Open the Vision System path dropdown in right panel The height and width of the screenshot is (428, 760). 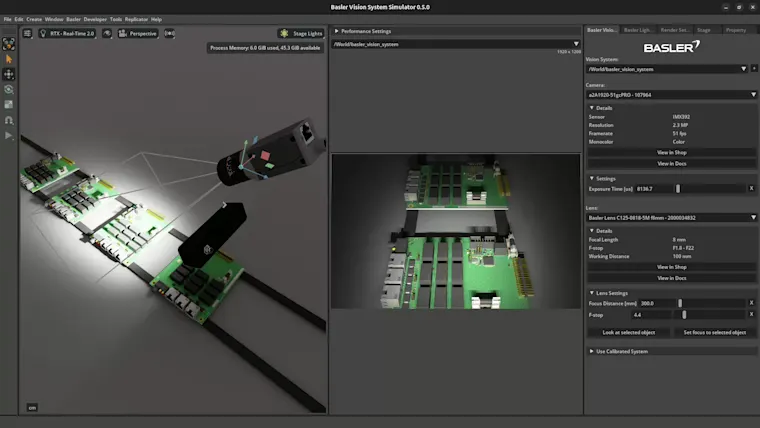(x=667, y=69)
